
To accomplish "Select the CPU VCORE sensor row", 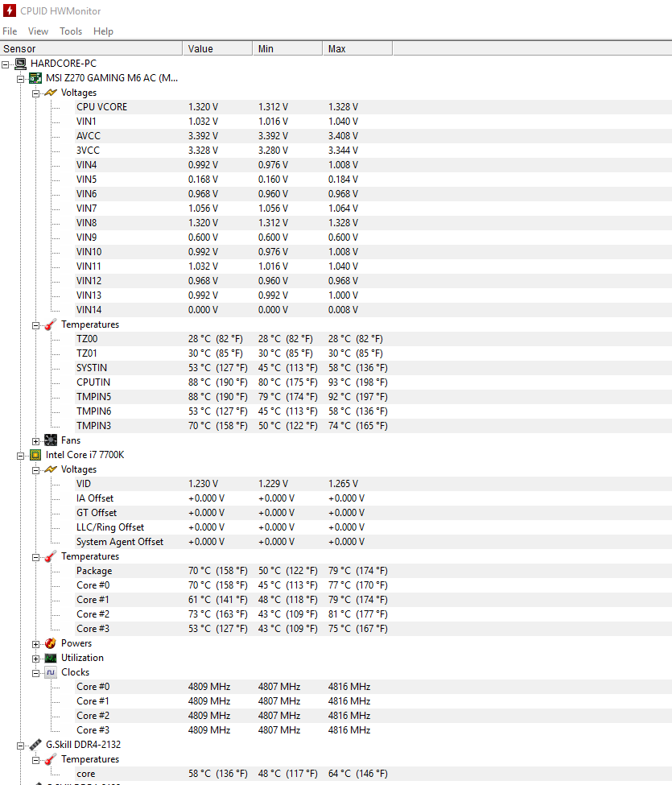I will (101, 106).
